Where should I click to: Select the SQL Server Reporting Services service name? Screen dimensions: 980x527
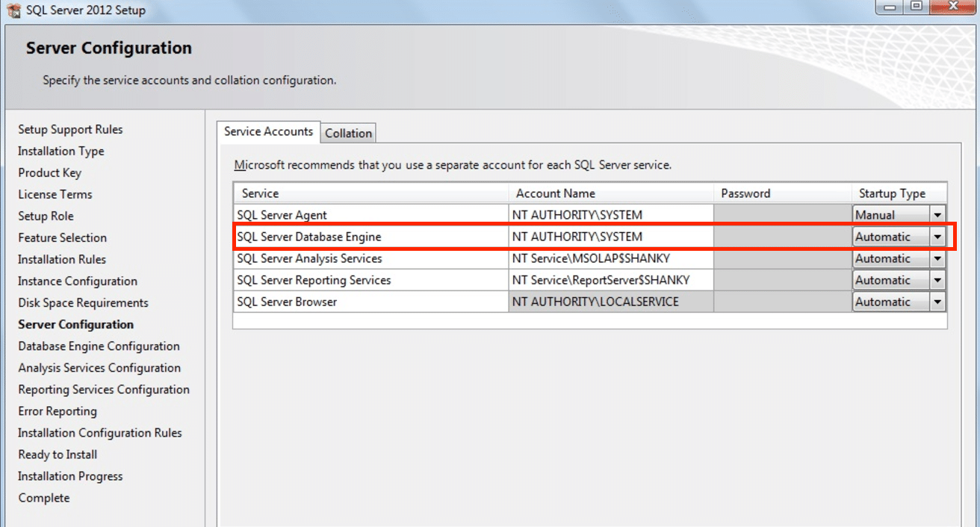314,280
